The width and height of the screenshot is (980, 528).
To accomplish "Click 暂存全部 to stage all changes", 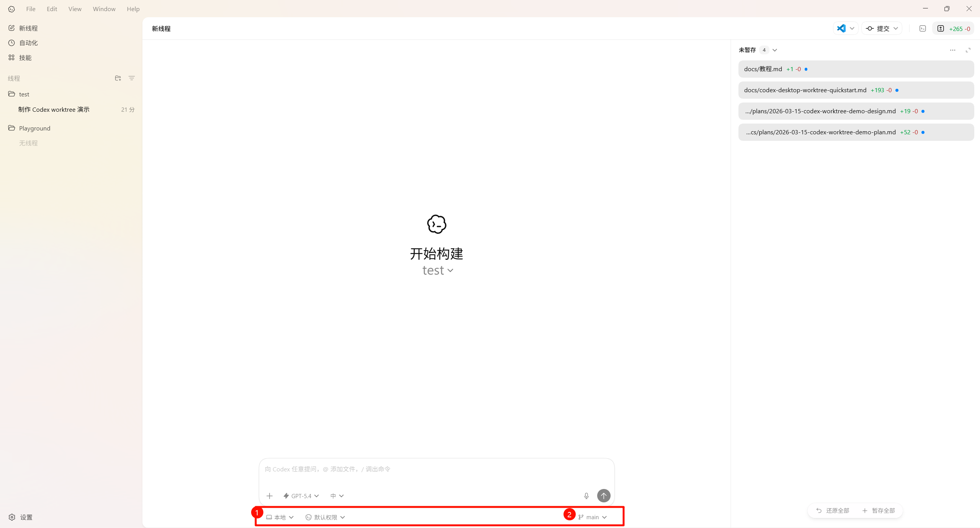I will click(x=879, y=510).
